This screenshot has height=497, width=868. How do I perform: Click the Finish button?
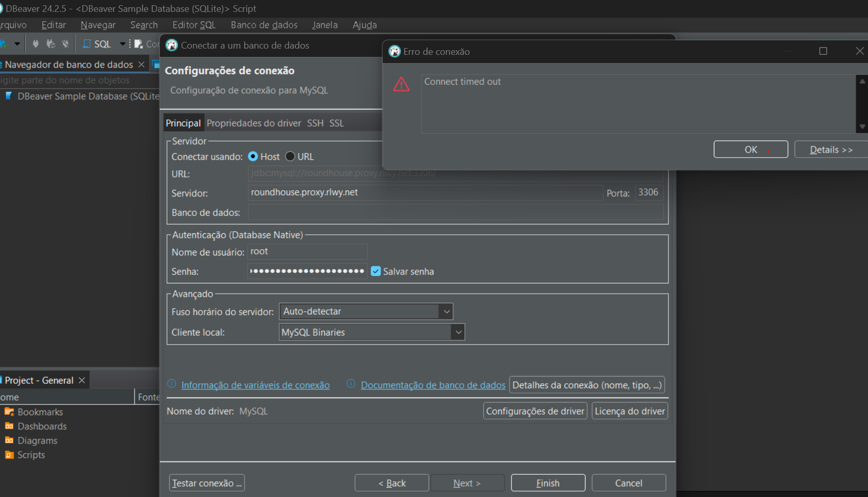pos(548,483)
